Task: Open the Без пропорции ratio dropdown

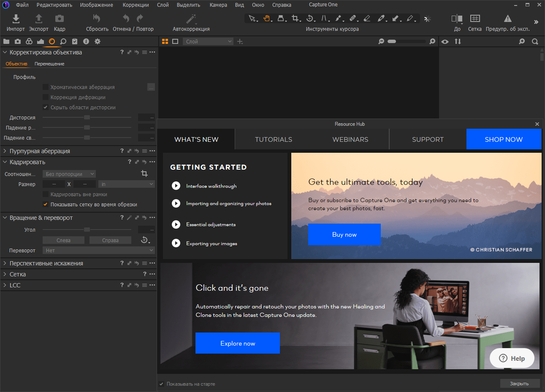Action: [x=69, y=174]
